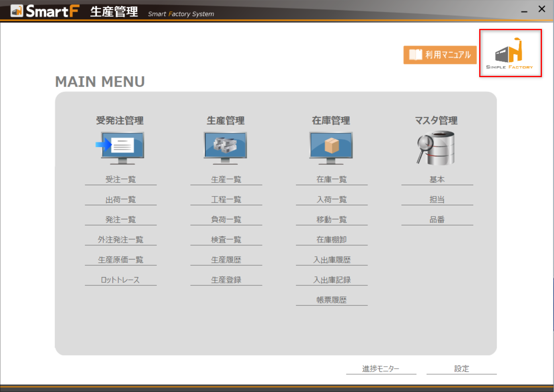Viewport: 554px width, 392px height.
Task: Open ロットトレース lot trace
Action: [x=121, y=280]
